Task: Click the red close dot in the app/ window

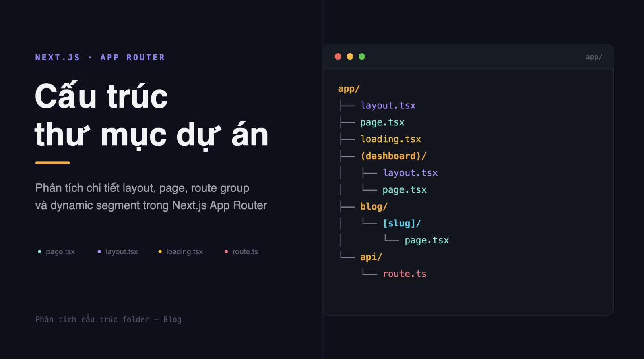Action: tap(338, 56)
